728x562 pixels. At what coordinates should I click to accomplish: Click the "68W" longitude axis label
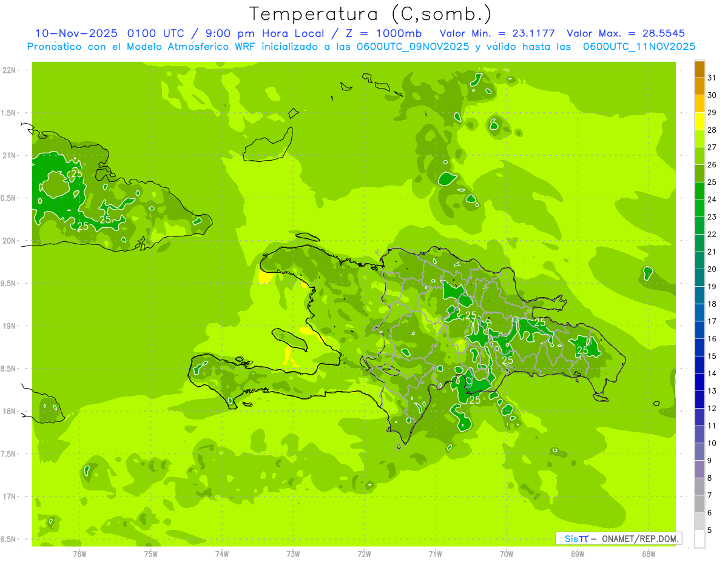[649, 554]
